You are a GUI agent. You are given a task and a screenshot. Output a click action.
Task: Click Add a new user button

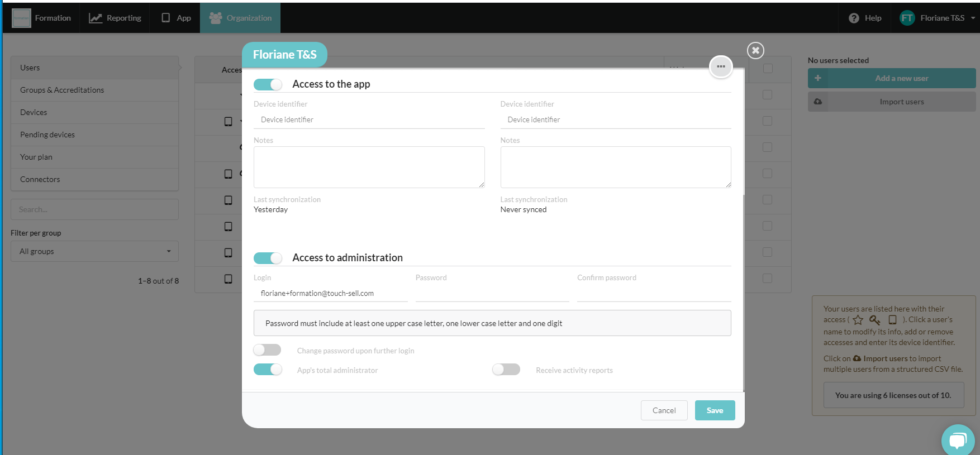coord(892,78)
